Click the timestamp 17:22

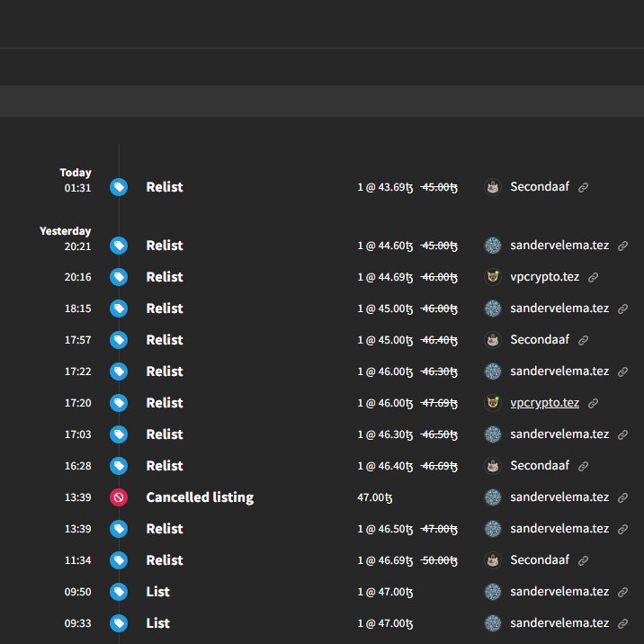point(77,371)
